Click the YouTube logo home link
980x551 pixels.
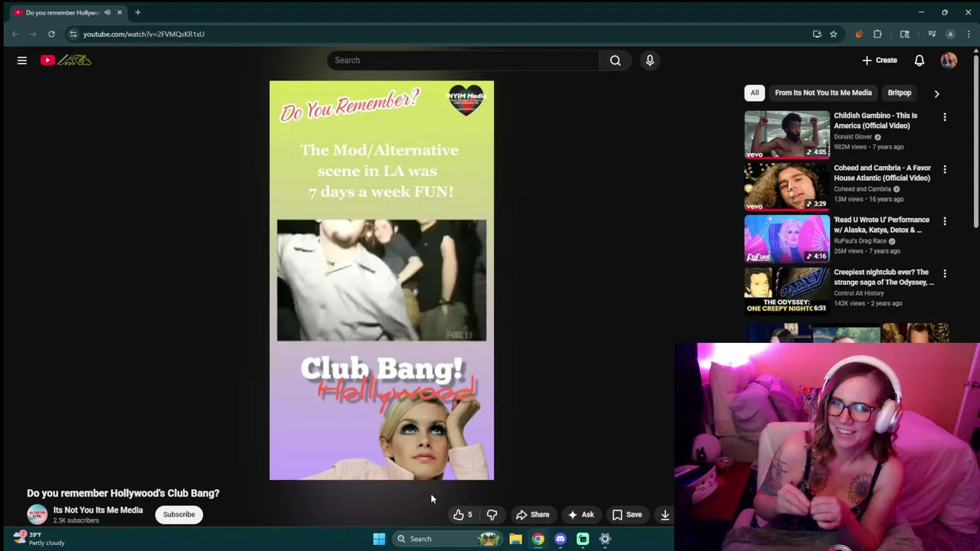pos(66,60)
